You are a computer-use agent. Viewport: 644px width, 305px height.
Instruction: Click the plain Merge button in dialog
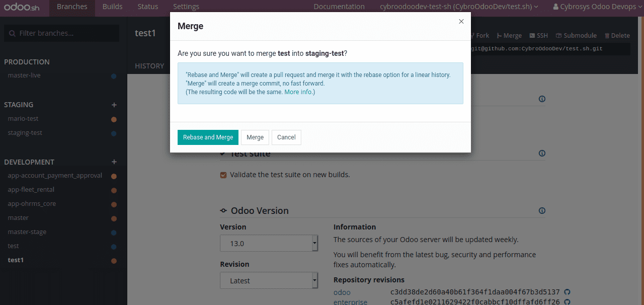255,137
